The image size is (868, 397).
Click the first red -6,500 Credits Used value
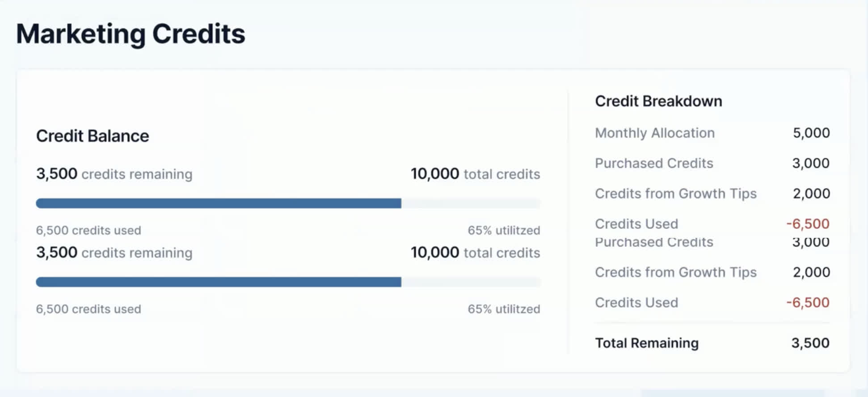click(808, 224)
